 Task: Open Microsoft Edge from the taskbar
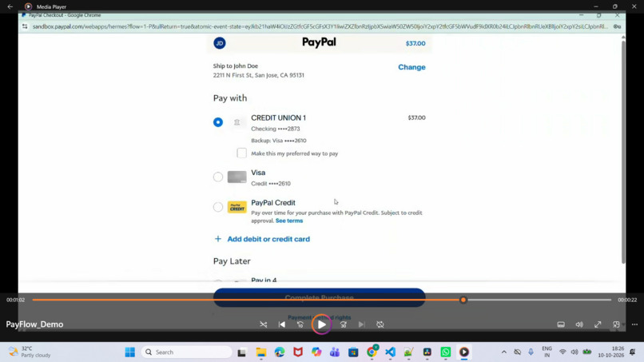(x=280, y=352)
